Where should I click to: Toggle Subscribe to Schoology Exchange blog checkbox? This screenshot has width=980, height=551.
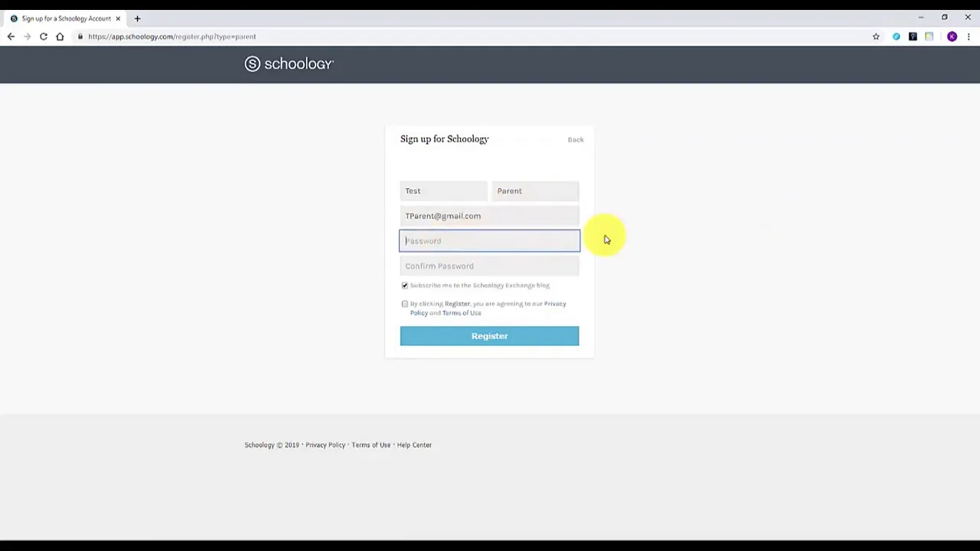(x=405, y=285)
